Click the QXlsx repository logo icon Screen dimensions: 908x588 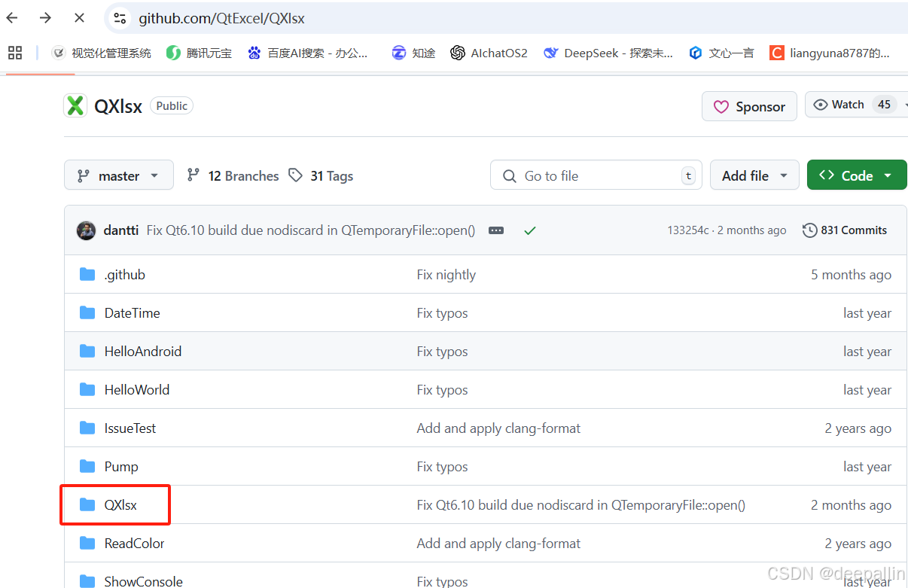point(75,106)
